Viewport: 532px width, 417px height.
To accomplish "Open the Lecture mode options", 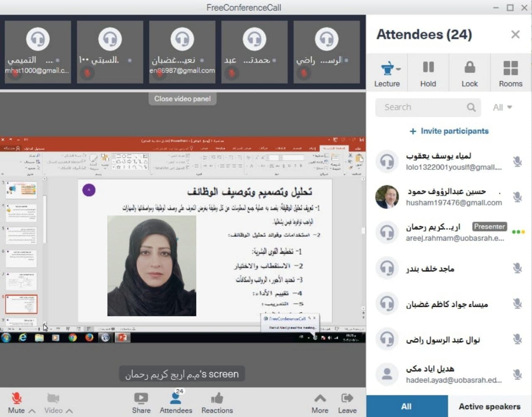I will pyautogui.click(x=387, y=74).
